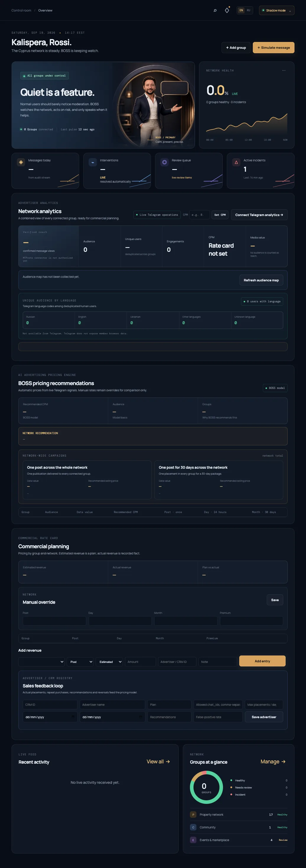The height and width of the screenshot is (868, 306).
Task: Focus the Advertiser / CRM ID field
Action: coord(177,662)
